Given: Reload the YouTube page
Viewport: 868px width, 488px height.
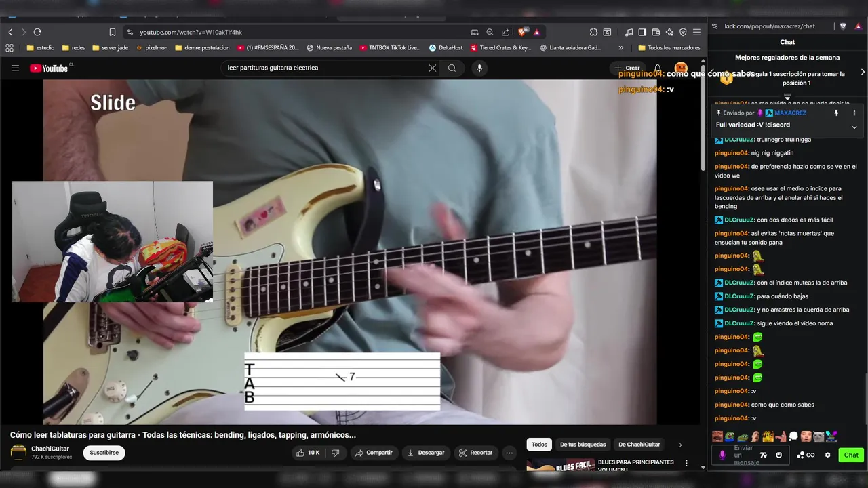Looking at the screenshot, I should 37,32.
